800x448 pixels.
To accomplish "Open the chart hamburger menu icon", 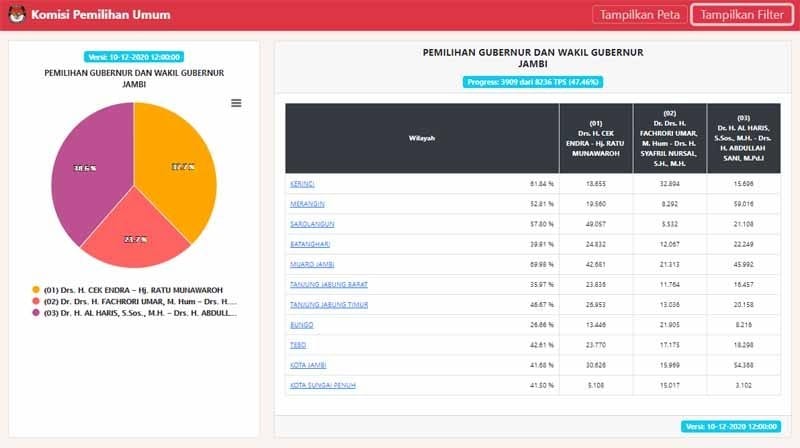I will click(x=236, y=103).
